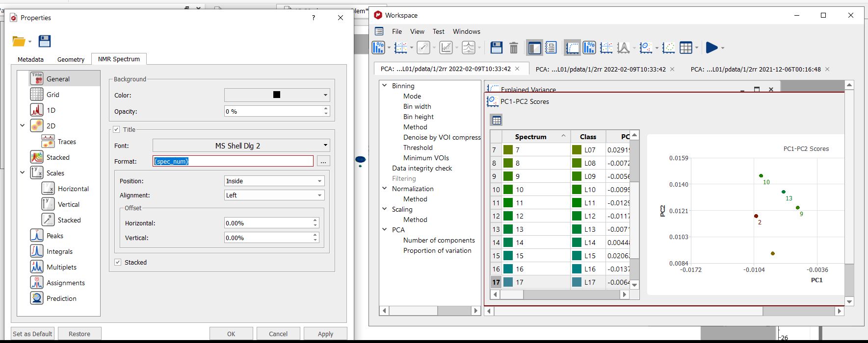Click the save icon in Properties dialog

point(45,41)
